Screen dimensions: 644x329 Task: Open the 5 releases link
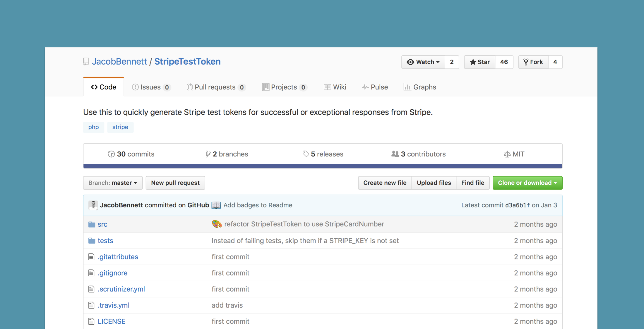(x=323, y=154)
